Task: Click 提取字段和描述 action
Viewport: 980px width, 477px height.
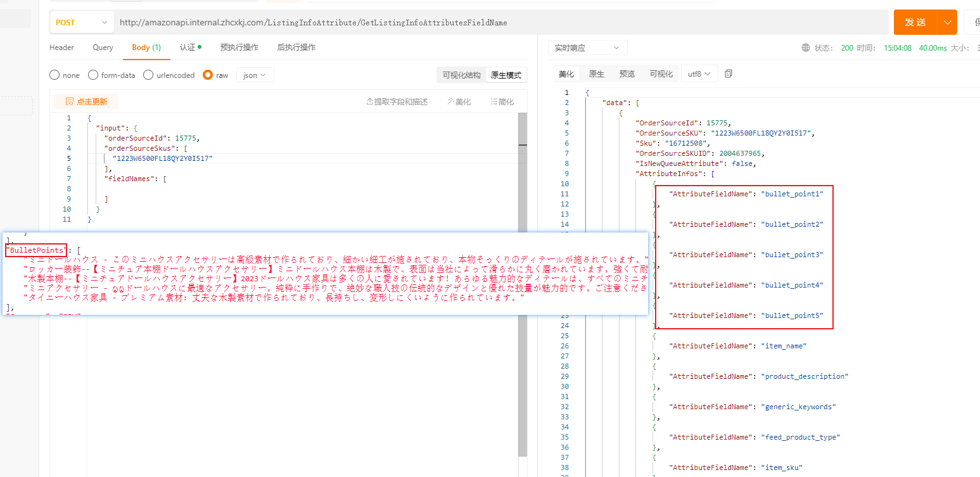Action: [x=397, y=101]
